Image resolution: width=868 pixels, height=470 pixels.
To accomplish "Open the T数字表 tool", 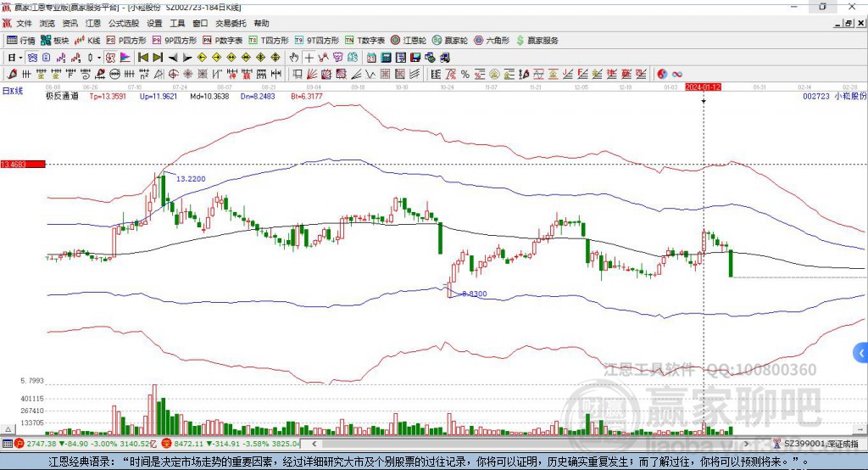I will (x=364, y=41).
